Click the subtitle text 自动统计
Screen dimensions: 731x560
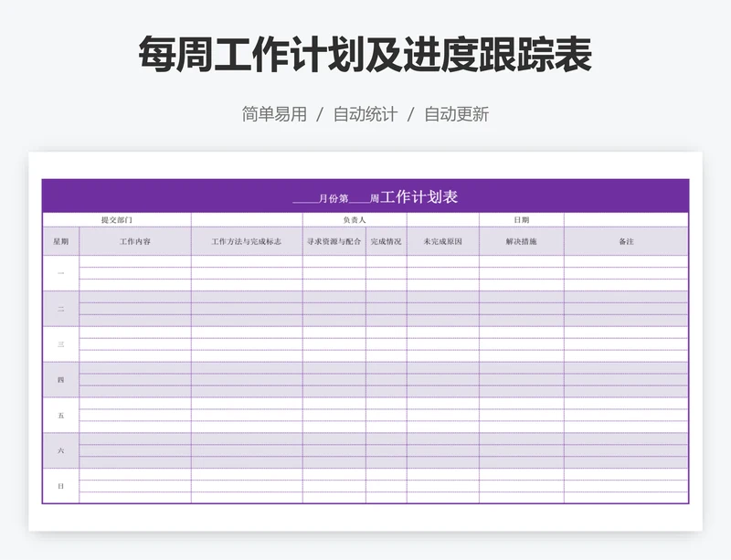(365, 114)
